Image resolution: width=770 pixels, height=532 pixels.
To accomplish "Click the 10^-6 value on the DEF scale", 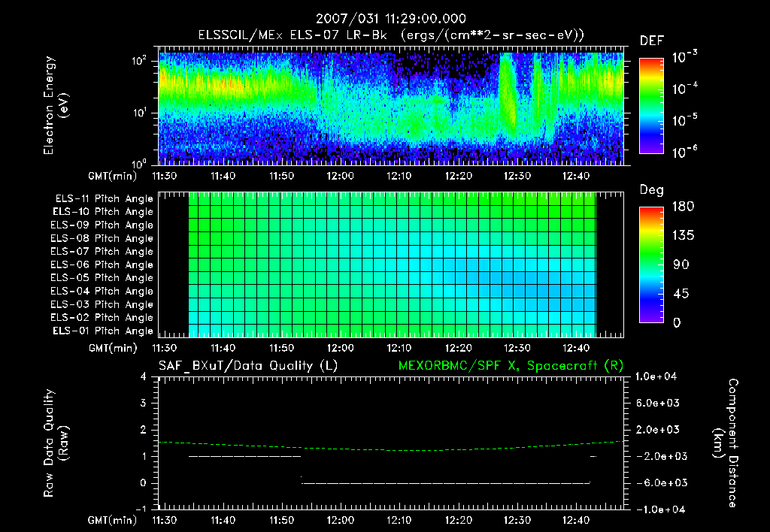I will click(x=684, y=152).
